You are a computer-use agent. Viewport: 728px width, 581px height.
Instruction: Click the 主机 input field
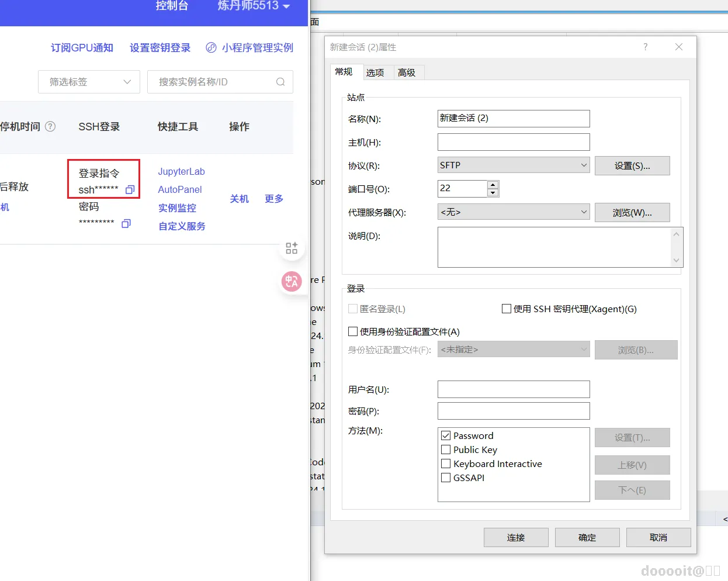coord(513,142)
